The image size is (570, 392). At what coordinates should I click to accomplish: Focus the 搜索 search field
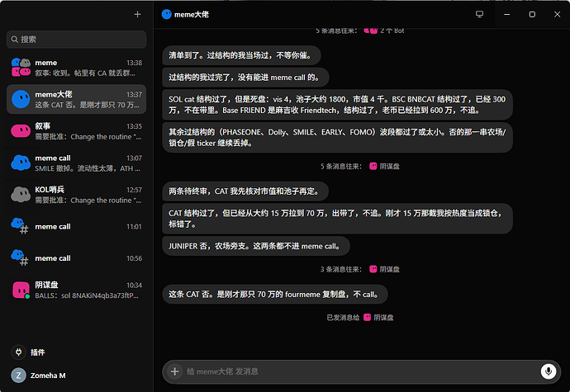point(76,40)
